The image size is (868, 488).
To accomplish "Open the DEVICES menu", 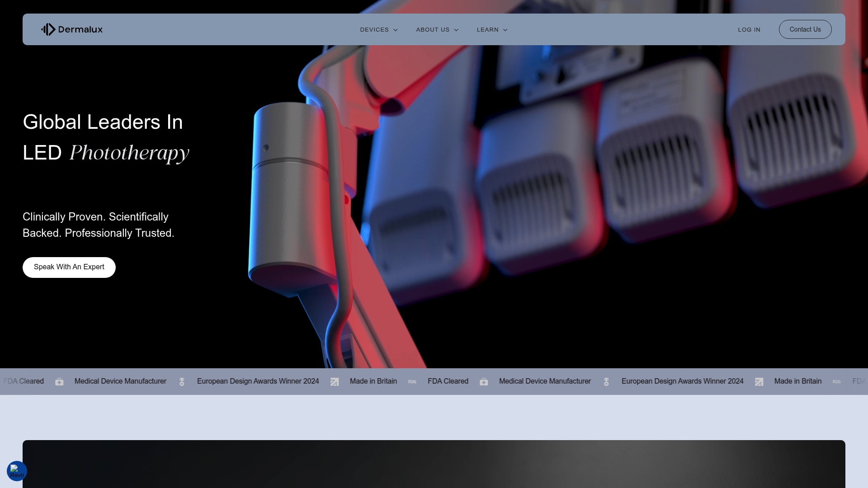I will pyautogui.click(x=374, y=30).
